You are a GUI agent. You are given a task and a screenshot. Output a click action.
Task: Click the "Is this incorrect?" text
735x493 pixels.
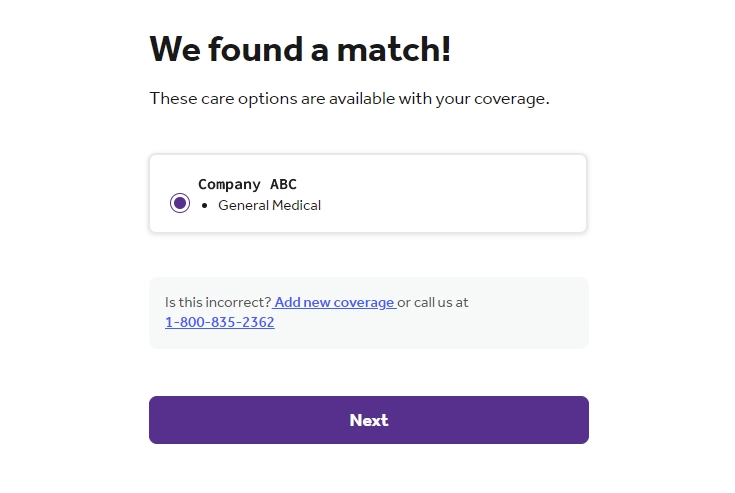coord(218,302)
